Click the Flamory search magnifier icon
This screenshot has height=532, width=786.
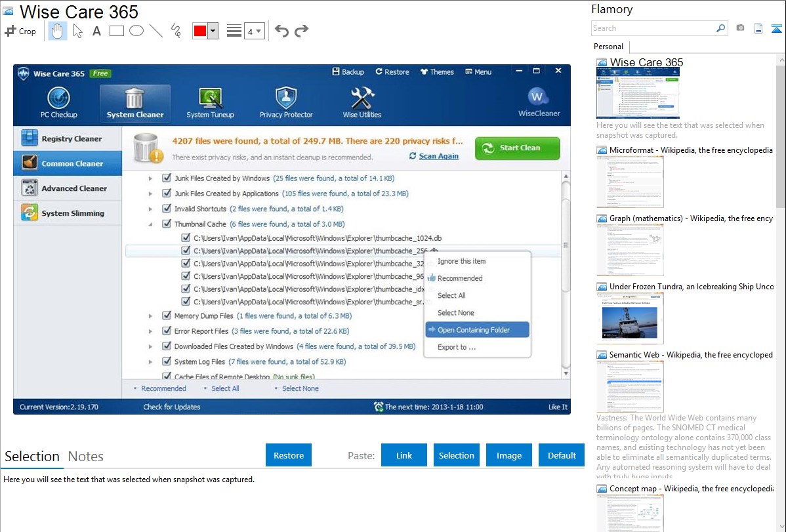(x=720, y=28)
